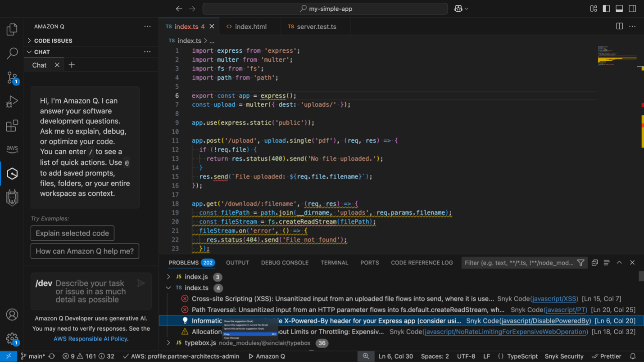Open the DEBUG CONSOLE panel tab

point(285,263)
